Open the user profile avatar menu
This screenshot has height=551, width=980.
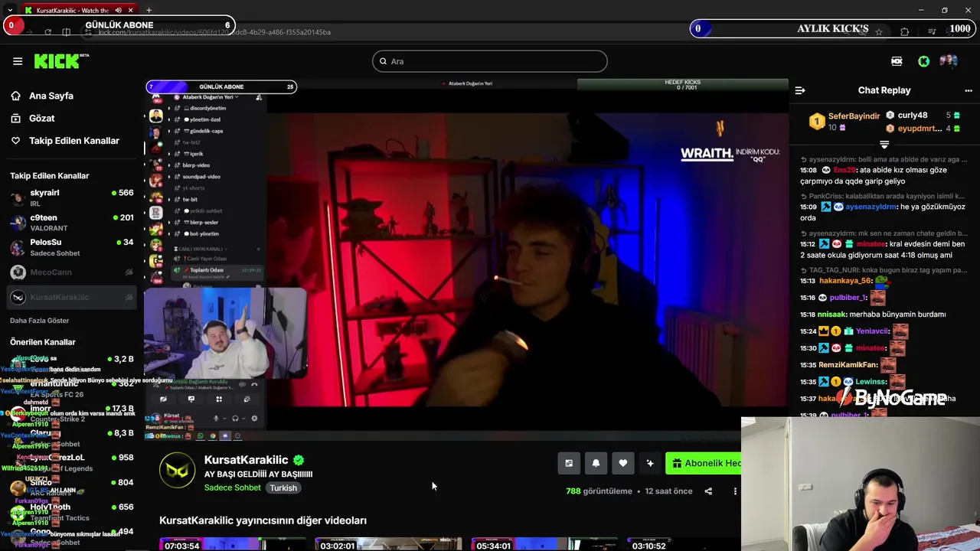coord(949,61)
